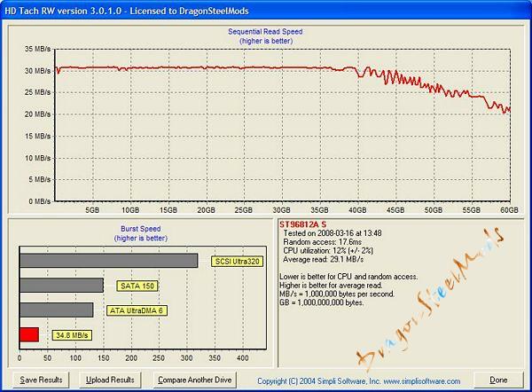Click Done to close the benchmark

[x=497, y=380]
